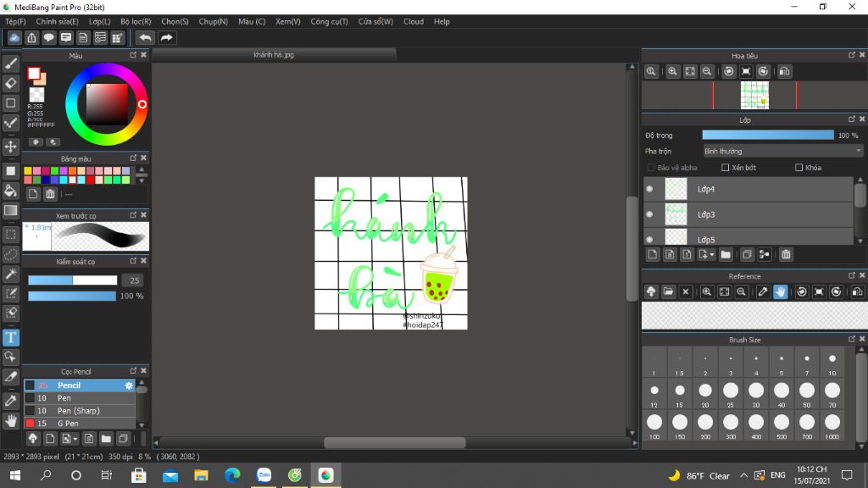This screenshot has width=868, height=488.
Task: Select the Lớp4 layer row
Action: (x=748, y=189)
